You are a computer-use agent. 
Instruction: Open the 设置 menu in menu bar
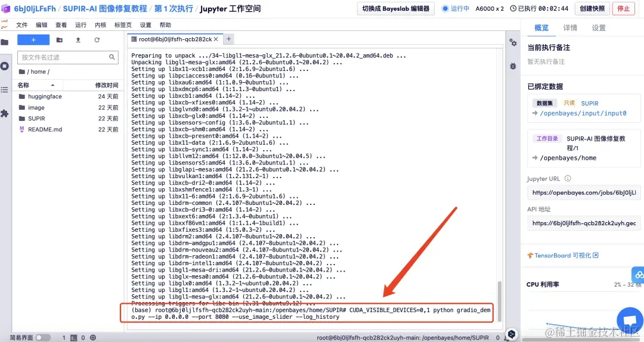(x=145, y=25)
